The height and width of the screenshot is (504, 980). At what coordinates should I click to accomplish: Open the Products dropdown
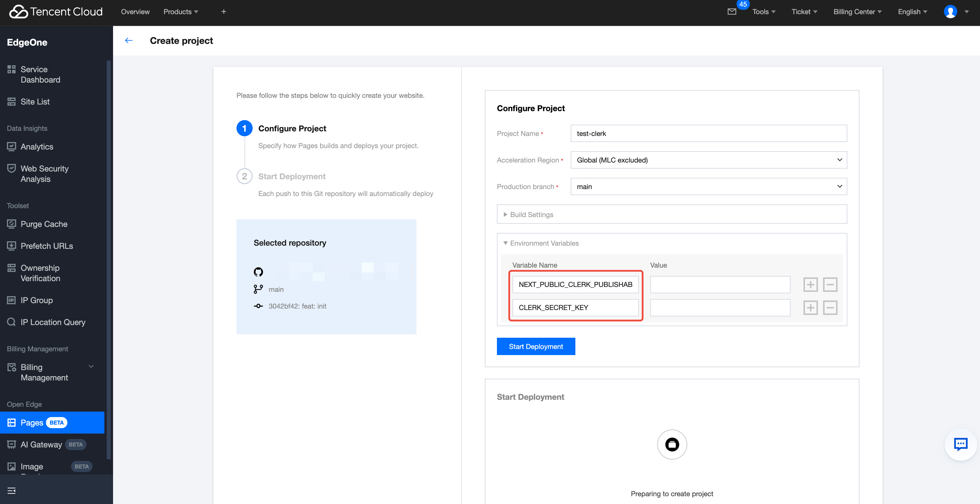click(x=181, y=12)
